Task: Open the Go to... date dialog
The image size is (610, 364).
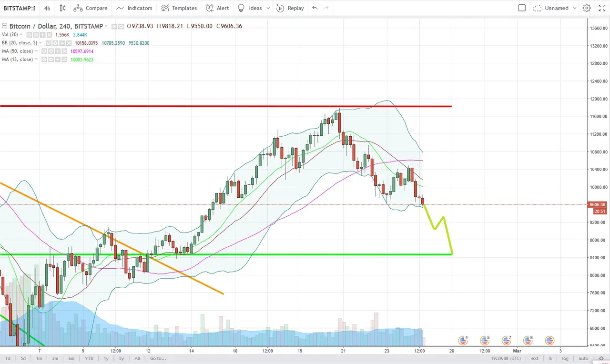Action: click(158, 358)
